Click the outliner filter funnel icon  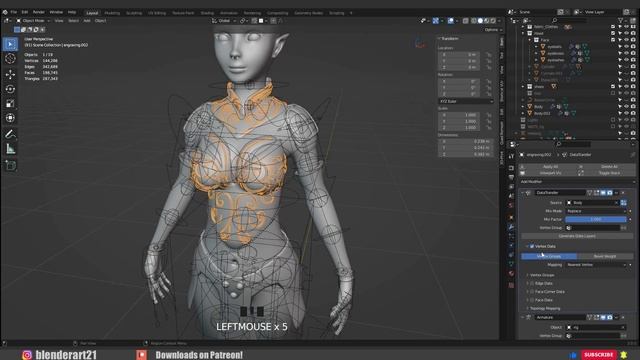620,20
